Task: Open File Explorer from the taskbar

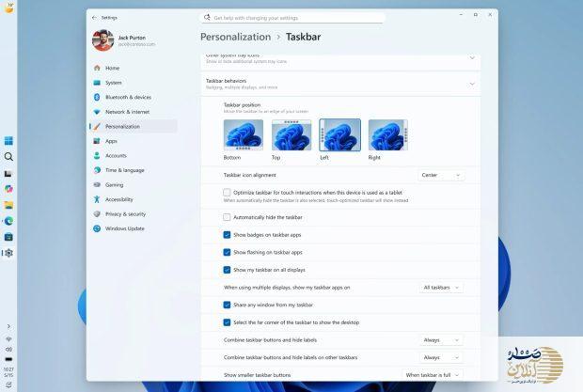Action: pyautogui.click(x=8, y=205)
